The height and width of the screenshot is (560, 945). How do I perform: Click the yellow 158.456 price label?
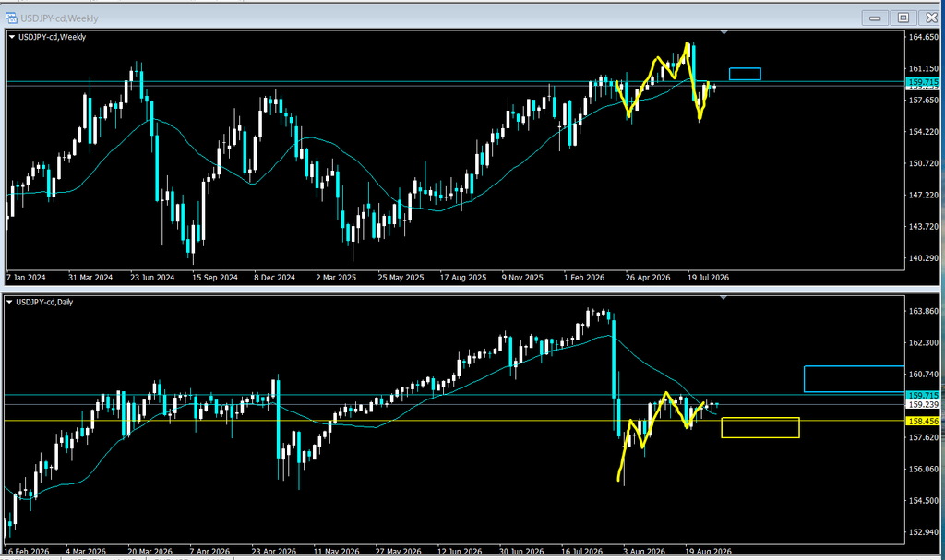(x=923, y=422)
